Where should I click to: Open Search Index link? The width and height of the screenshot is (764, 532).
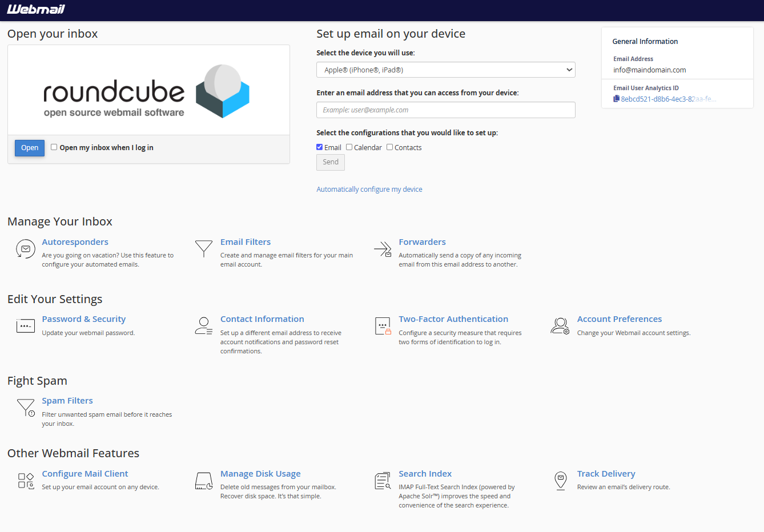(x=425, y=474)
